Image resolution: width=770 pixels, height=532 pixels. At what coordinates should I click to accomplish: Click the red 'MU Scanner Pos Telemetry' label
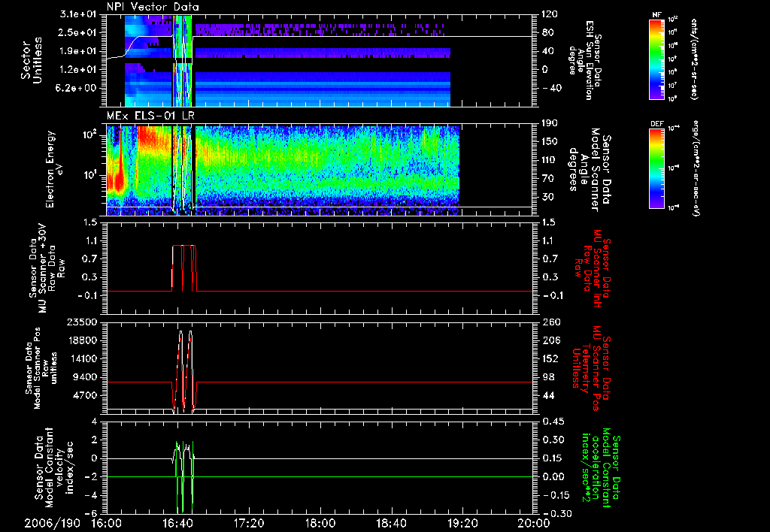pos(591,368)
